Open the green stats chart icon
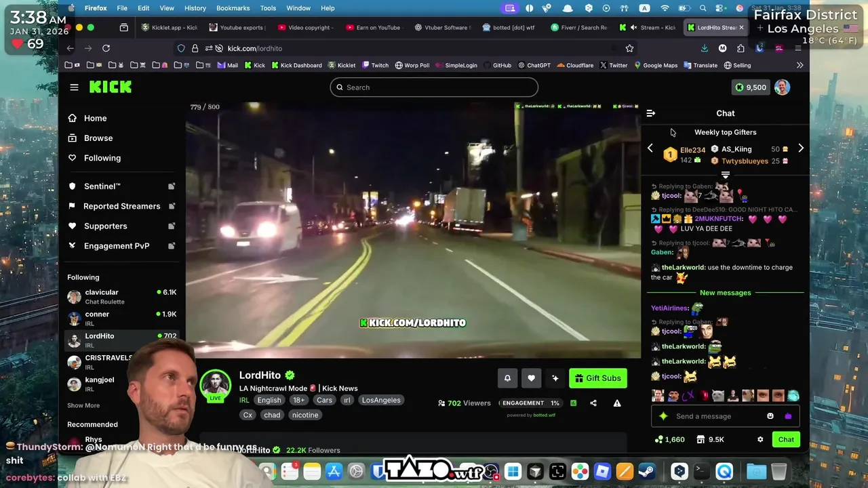 573,403
